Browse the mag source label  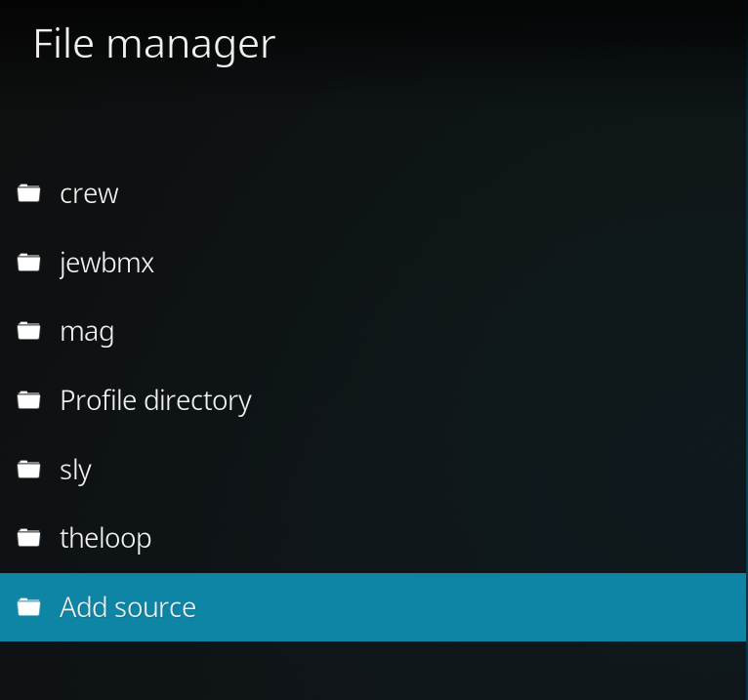tap(87, 332)
